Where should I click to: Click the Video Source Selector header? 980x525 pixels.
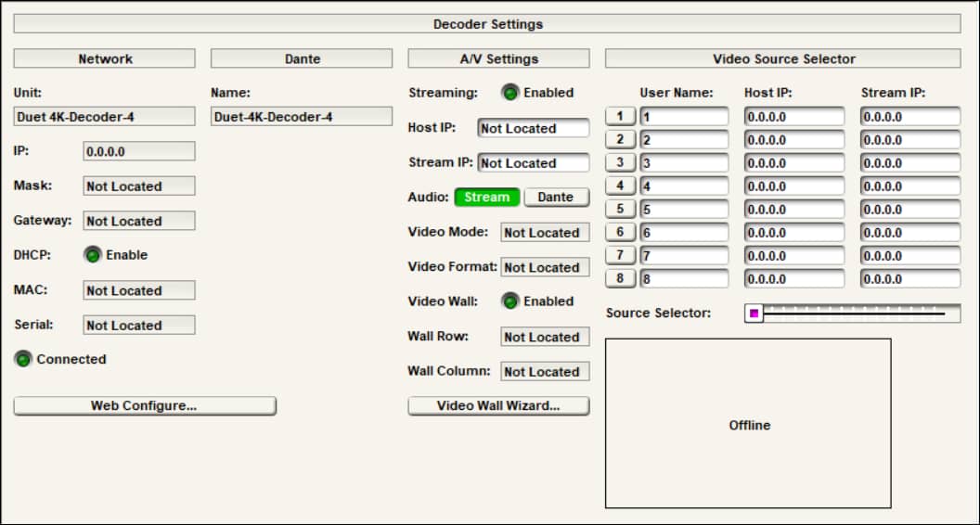[783, 58]
